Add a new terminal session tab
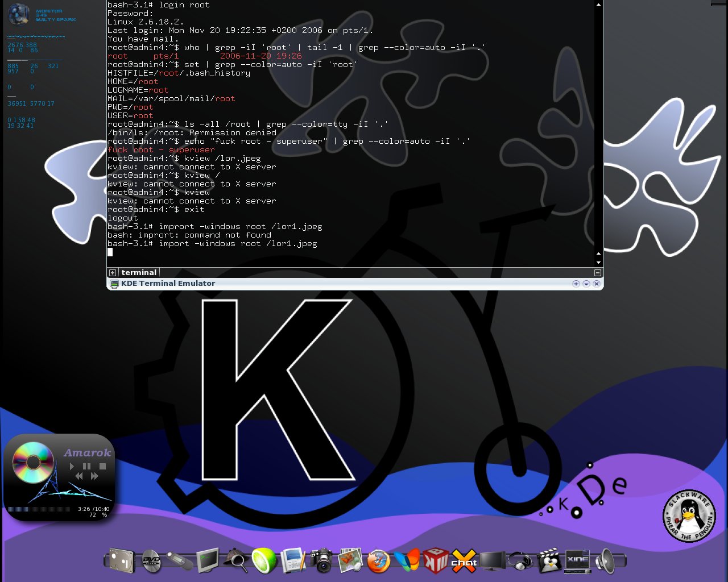This screenshot has height=582, width=728. (113, 273)
